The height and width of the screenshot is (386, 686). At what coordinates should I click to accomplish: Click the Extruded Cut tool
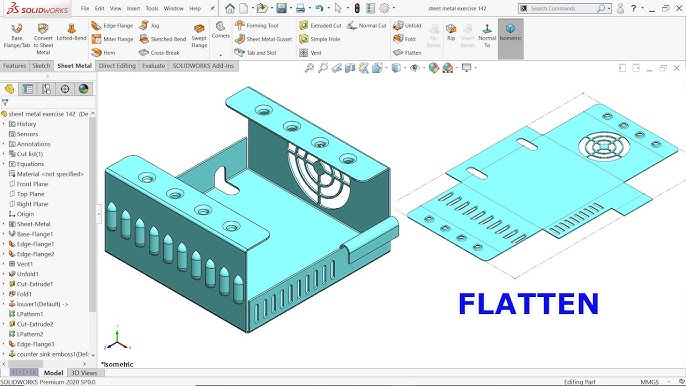[x=320, y=25]
